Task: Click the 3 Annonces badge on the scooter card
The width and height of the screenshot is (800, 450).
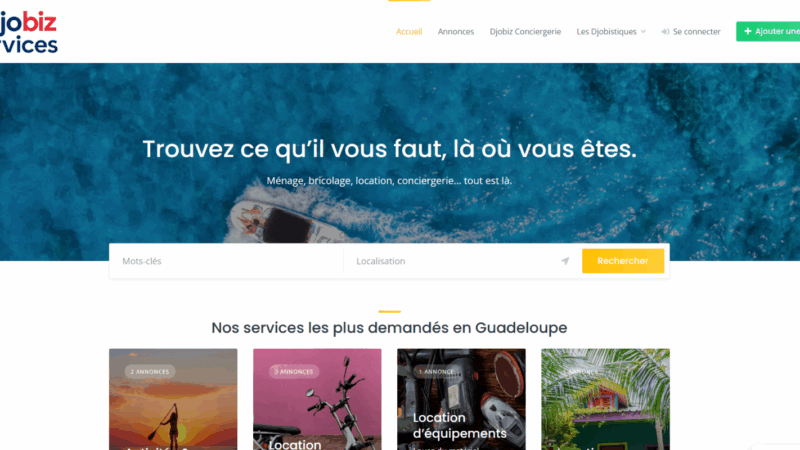Action: pos(294,371)
